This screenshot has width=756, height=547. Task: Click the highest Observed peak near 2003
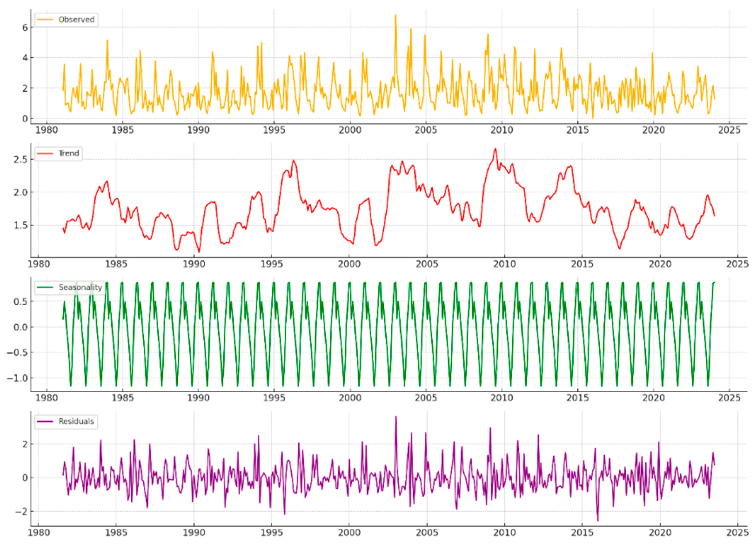coord(396,16)
